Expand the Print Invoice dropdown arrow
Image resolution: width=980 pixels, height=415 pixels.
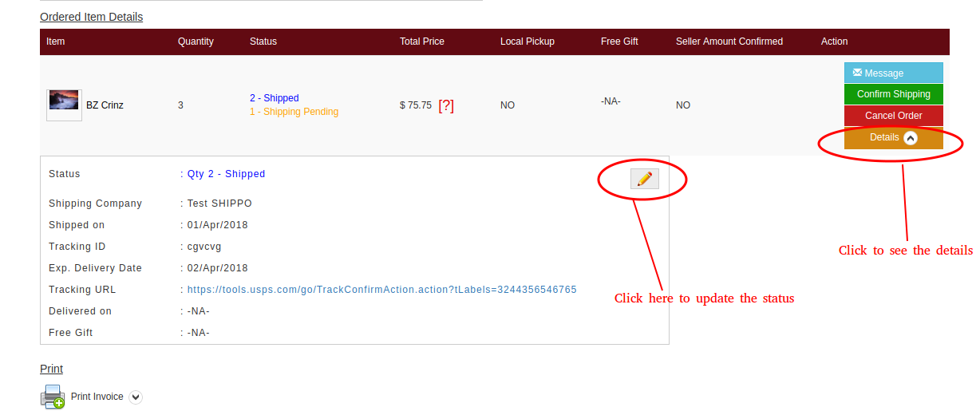[135, 397]
